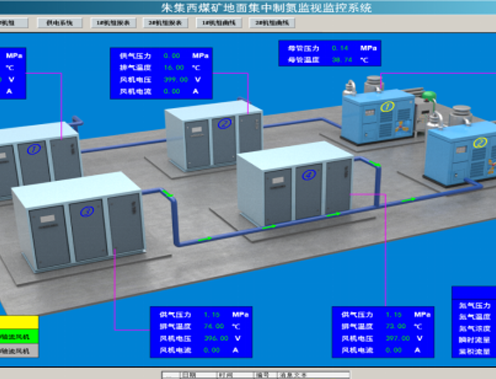This screenshot has height=379, width=496.
Task: Click compressor 2 供气压力 value
Action: click(172, 56)
